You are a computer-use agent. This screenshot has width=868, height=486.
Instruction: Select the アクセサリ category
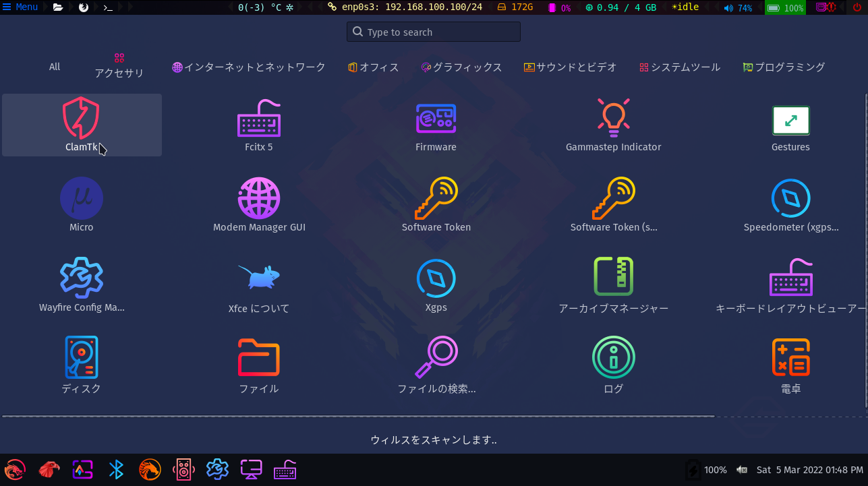pyautogui.click(x=119, y=66)
